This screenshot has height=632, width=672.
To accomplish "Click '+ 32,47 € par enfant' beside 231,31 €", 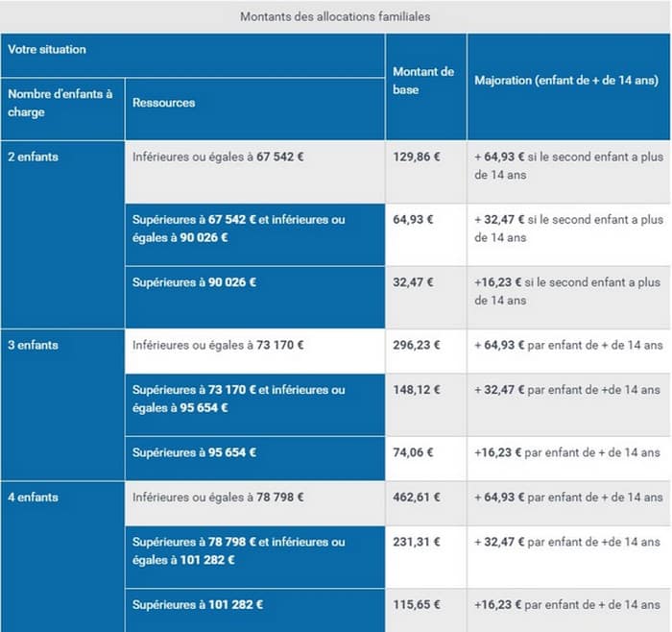I will click(x=568, y=556).
